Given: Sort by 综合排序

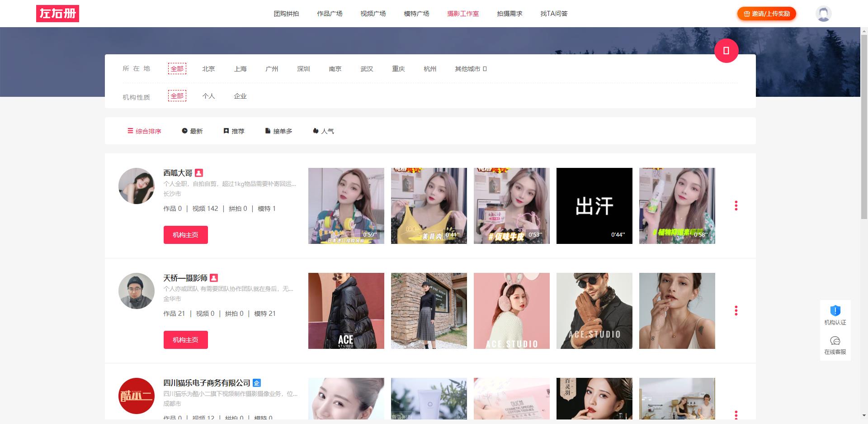Looking at the screenshot, I should [x=144, y=131].
